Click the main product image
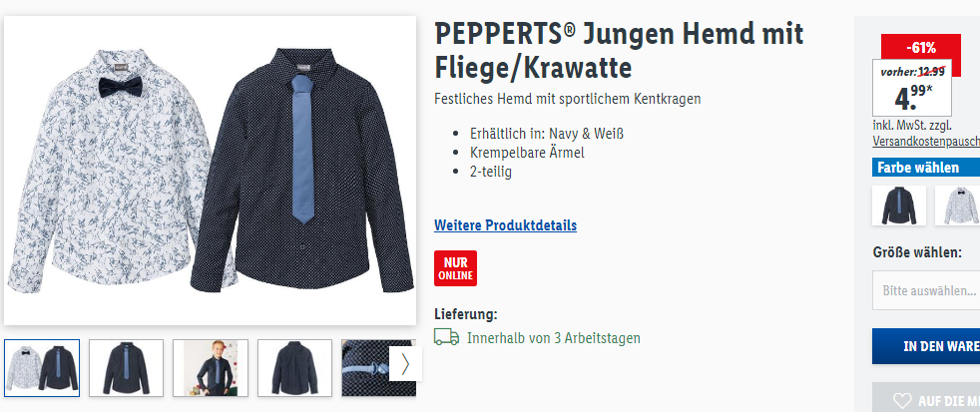Viewport: 980px width, 412px height. coord(210,171)
